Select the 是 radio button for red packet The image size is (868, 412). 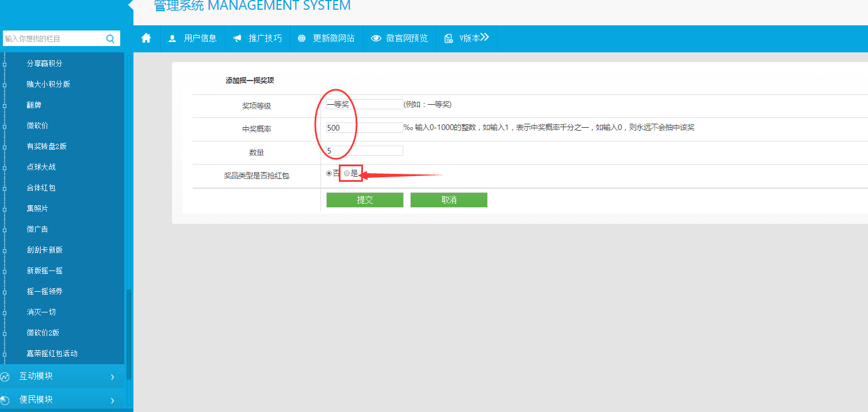[x=347, y=173]
